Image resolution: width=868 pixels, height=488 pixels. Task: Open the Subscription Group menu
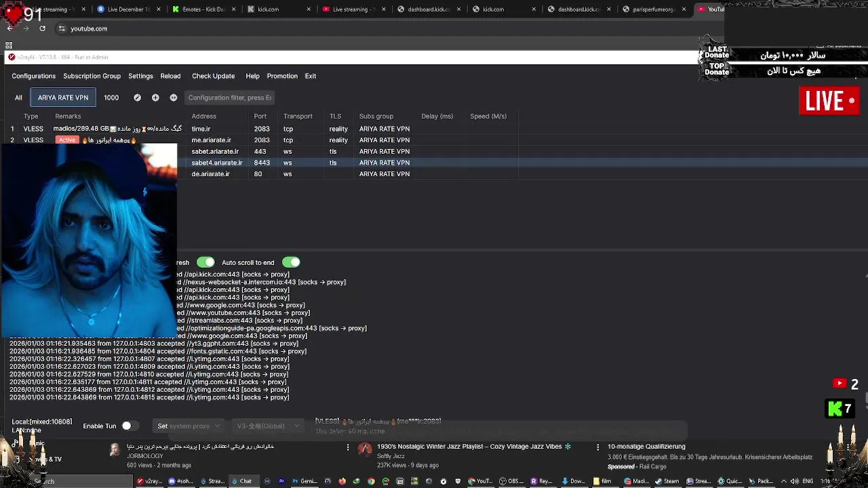coord(92,76)
